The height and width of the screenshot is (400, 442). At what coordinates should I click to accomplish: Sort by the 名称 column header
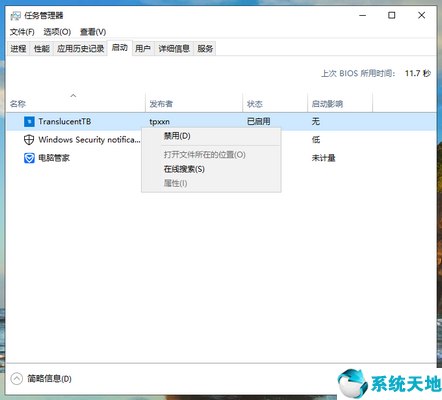pos(76,103)
